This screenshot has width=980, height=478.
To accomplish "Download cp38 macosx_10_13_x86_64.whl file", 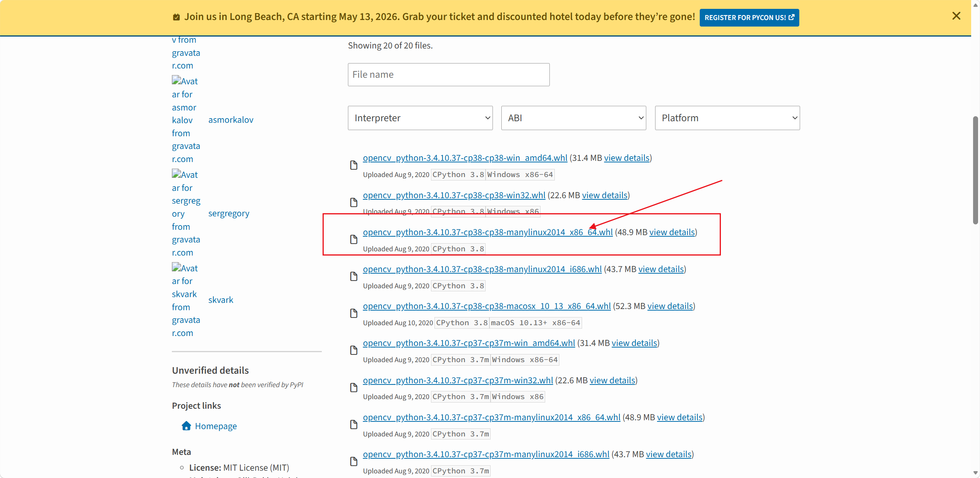I will point(487,306).
